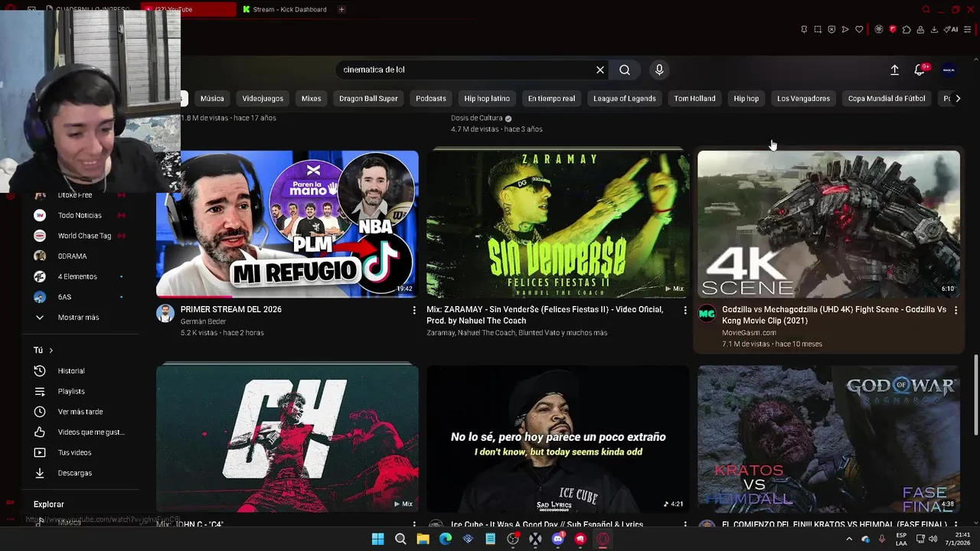Select the League of Legends chip

[625, 99]
